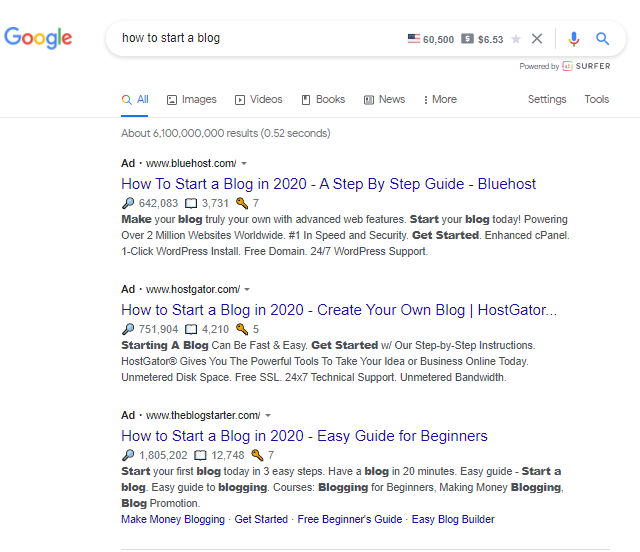Open "Easy Guide for Beginners" blogstarter ad

[304, 436]
